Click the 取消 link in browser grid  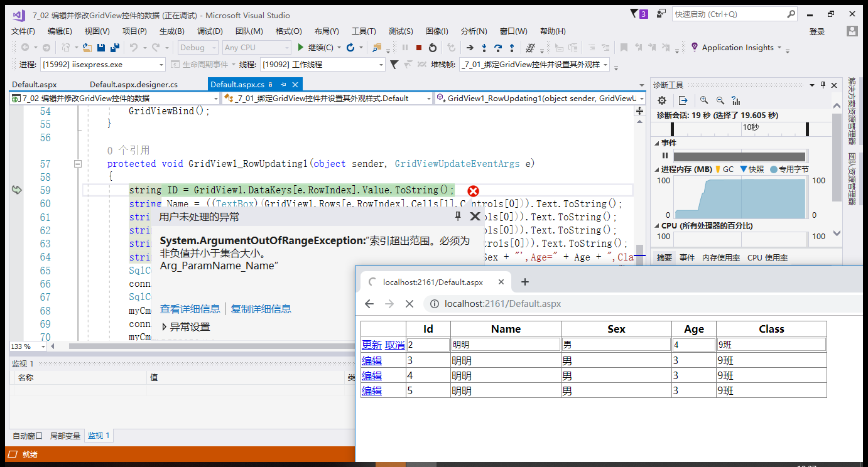[x=395, y=345]
